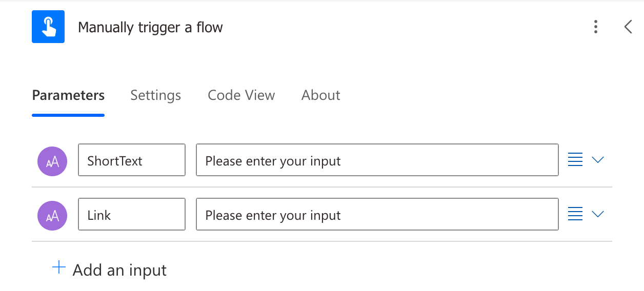
Task: Click the ShortText name field
Action: click(131, 160)
